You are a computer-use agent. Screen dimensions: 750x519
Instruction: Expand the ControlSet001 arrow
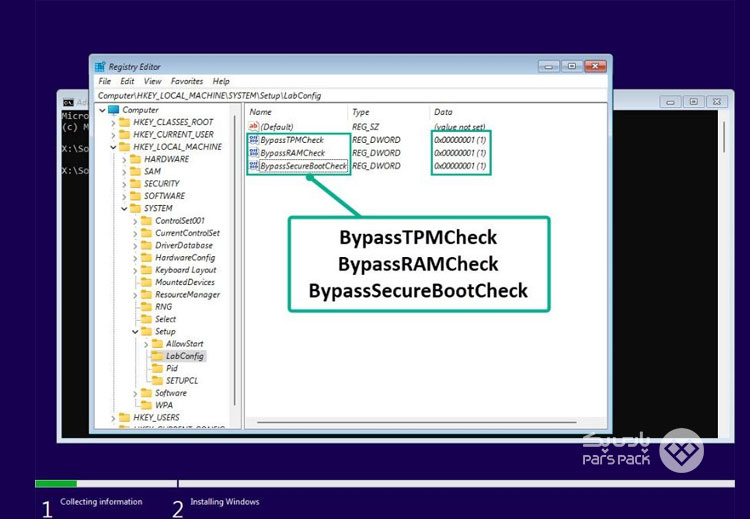(135, 221)
